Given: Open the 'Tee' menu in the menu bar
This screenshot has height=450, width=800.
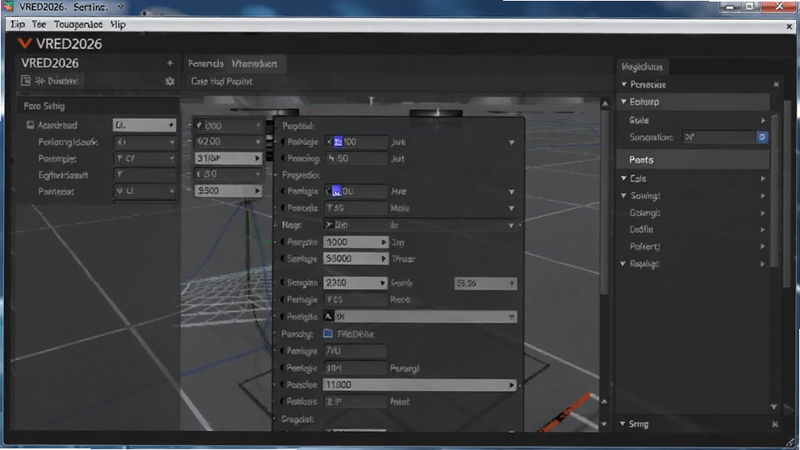Looking at the screenshot, I should pos(39,24).
